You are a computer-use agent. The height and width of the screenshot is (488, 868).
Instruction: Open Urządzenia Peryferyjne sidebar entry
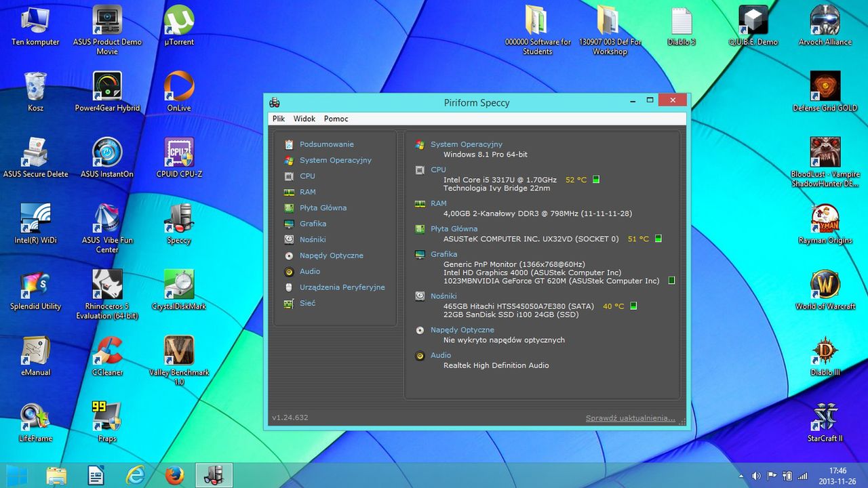point(342,287)
